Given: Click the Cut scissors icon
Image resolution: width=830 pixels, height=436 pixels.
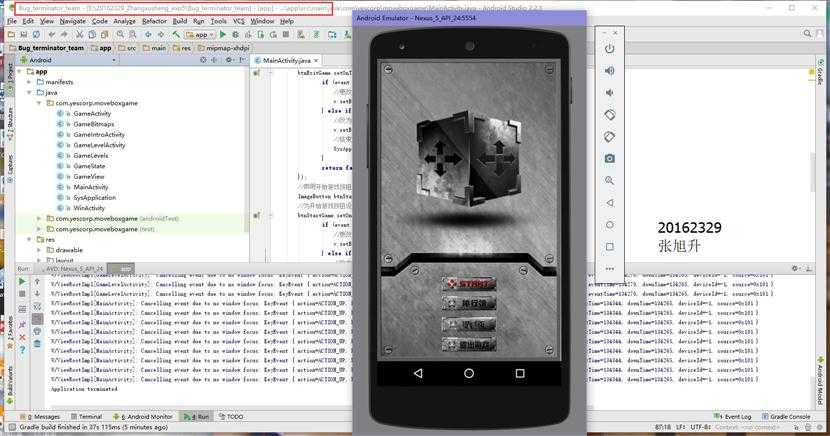Looking at the screenshot, I should coord(79,34).
